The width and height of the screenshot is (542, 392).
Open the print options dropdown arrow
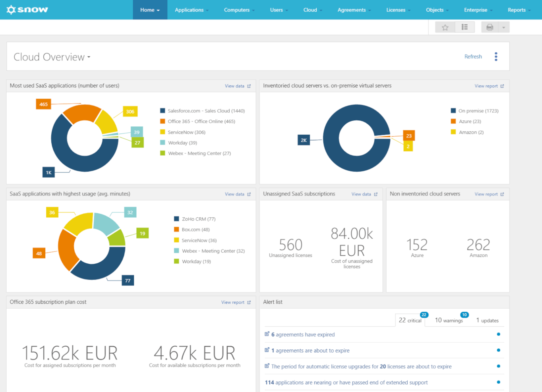[x=504, y=27]
